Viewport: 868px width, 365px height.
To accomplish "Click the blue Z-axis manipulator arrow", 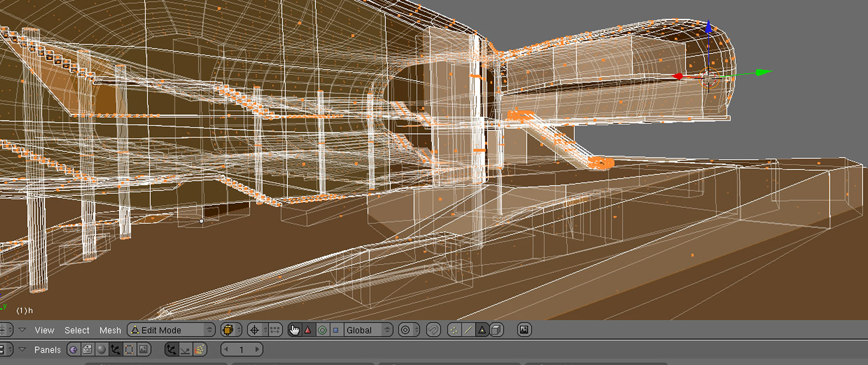I will pyautogui.click(x=709, y=27).
